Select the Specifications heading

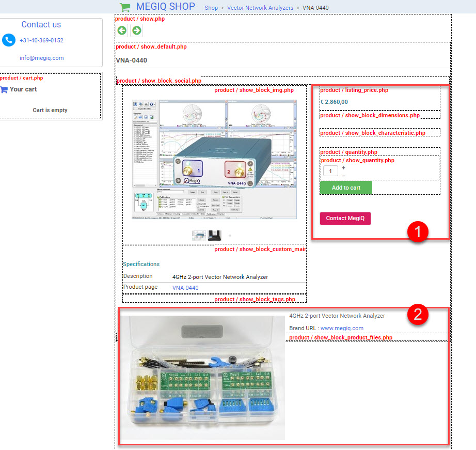click(141, 264)
